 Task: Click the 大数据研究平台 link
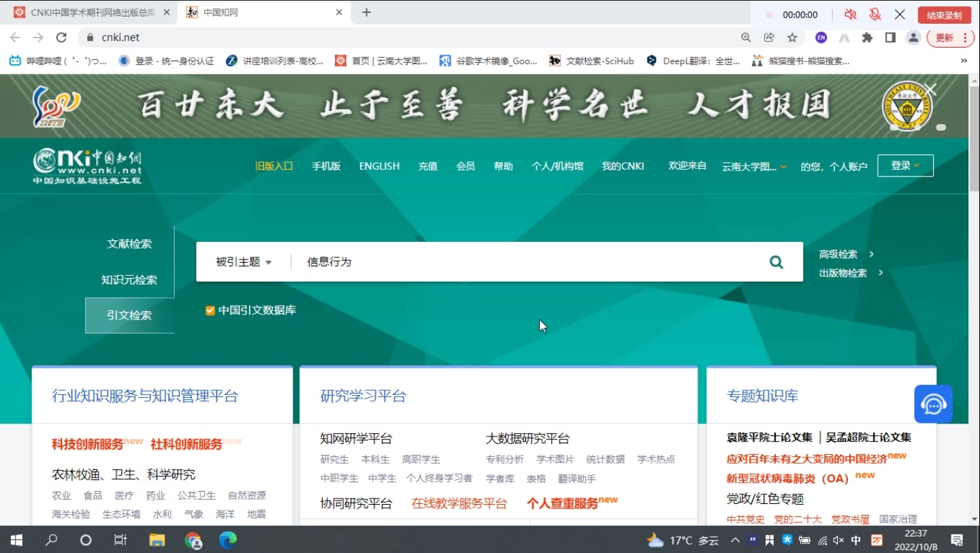click(527, 439)
